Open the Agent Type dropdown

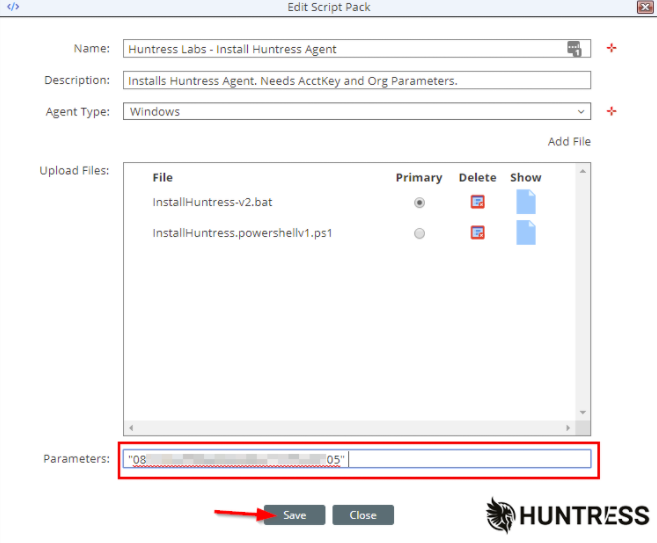click(357, 111)
